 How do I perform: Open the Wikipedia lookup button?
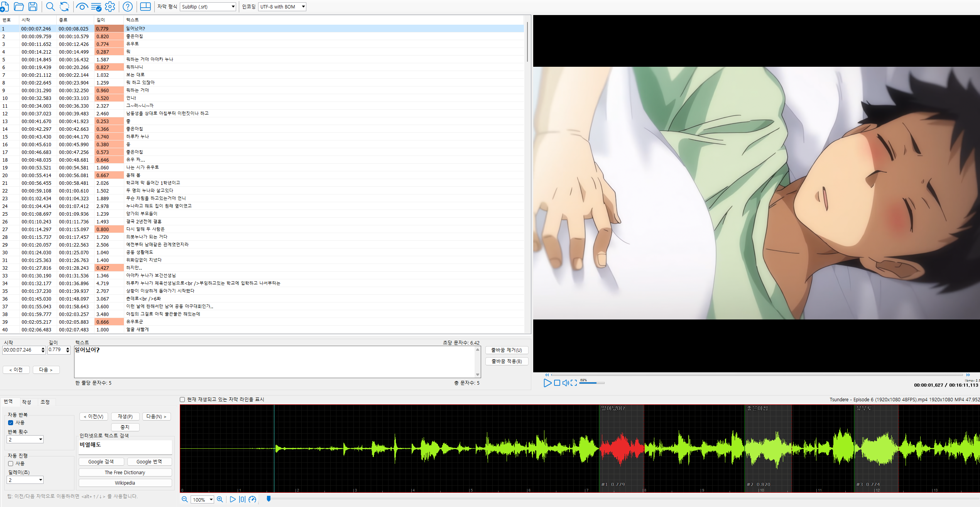coord(125,483)
